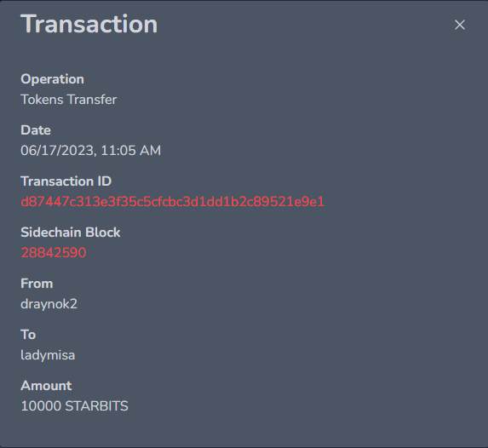Click the Sidechain Block label
488x448 pixels.
(x=71, y=233)
